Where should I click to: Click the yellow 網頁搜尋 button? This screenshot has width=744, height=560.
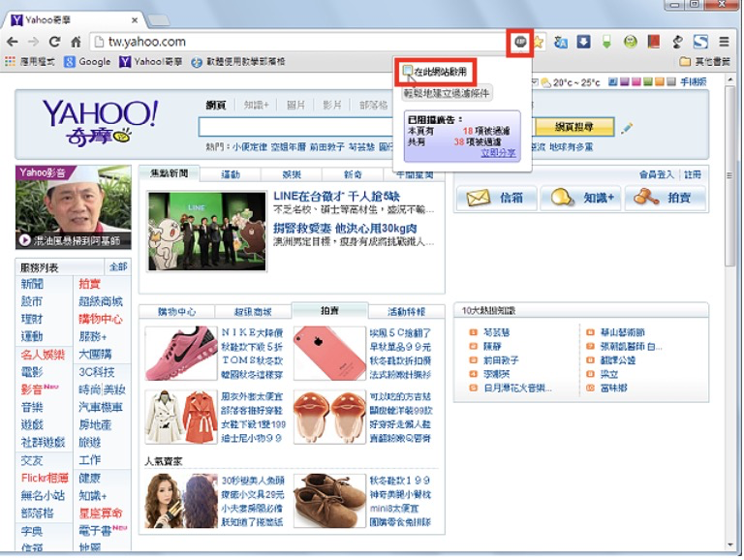coord(574,127)
